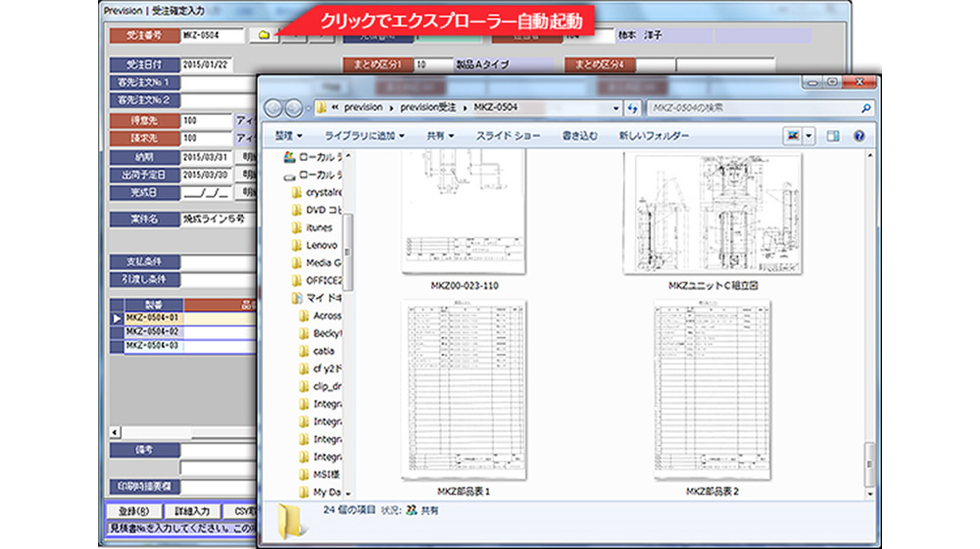The height and width of the screenshot is (549, 980).
Task: Go back with Explorer back arrow
Action: point(273,108)
